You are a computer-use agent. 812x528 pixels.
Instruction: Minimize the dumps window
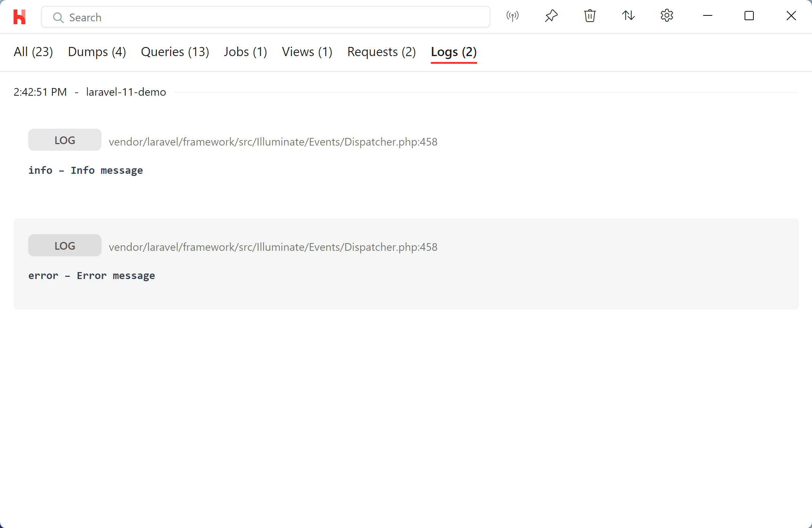[x=708, y=16]
